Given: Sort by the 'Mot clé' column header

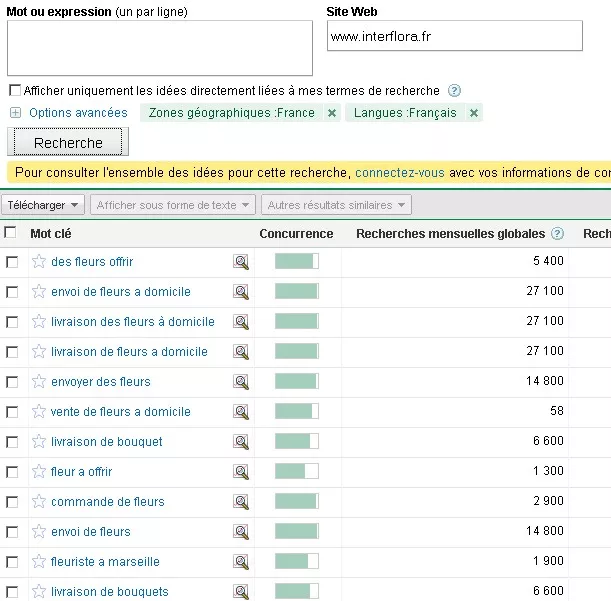Looking at the screenshot, I should 51,234.
